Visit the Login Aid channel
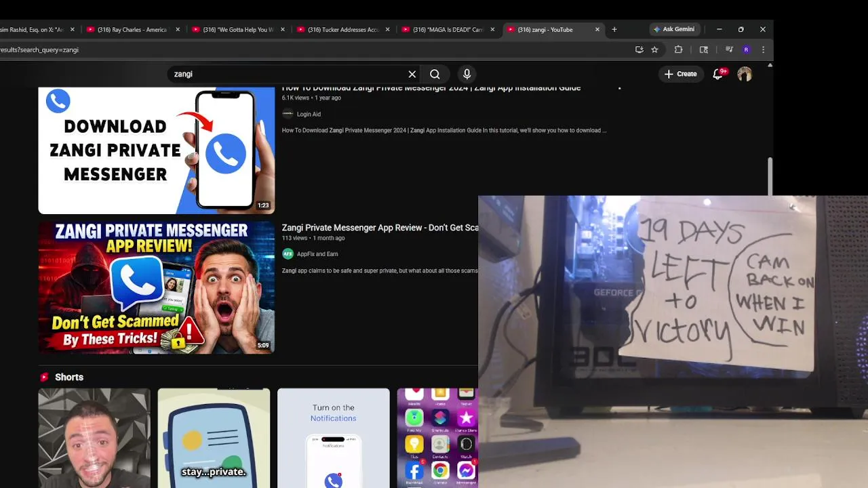This screenshot has height=488, width=868. coord(309,114)
